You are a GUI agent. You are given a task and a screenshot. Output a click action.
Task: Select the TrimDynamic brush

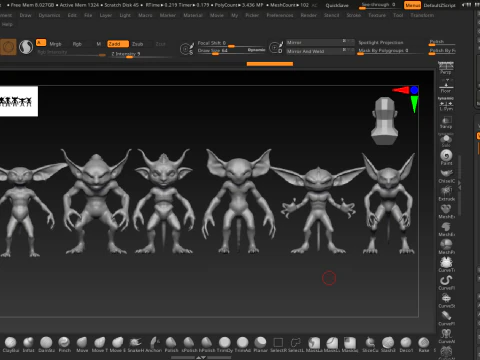(225, 345)
